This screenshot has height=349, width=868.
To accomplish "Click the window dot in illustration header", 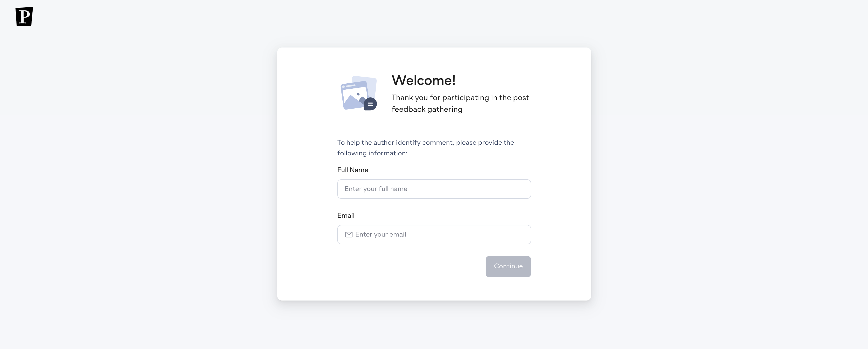I will tap(344, 87).
